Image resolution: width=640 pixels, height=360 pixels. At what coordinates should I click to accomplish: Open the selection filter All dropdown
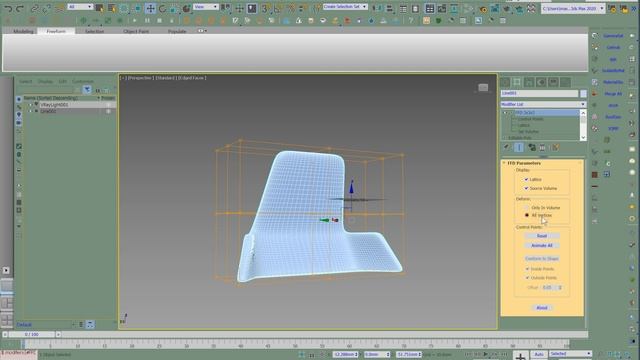[x=80, y=7]
